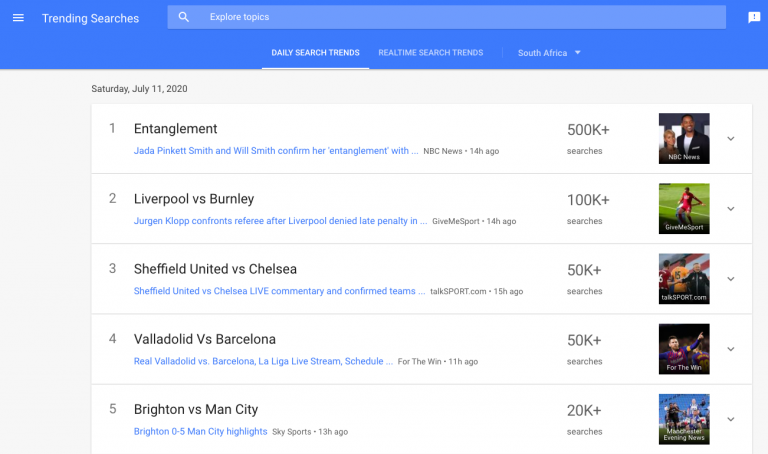Open the hamburger main menu
Viewport: 768px width, 454px height.
click(x=18, y=18)
